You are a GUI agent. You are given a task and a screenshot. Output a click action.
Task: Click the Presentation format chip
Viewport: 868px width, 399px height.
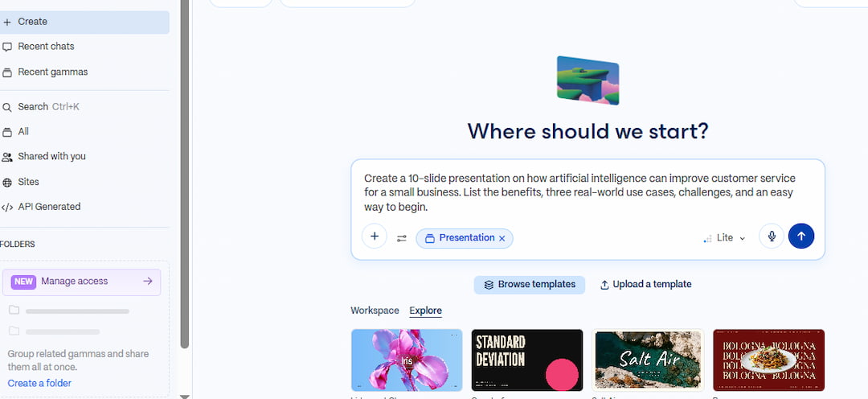click(x=465, y=238)
